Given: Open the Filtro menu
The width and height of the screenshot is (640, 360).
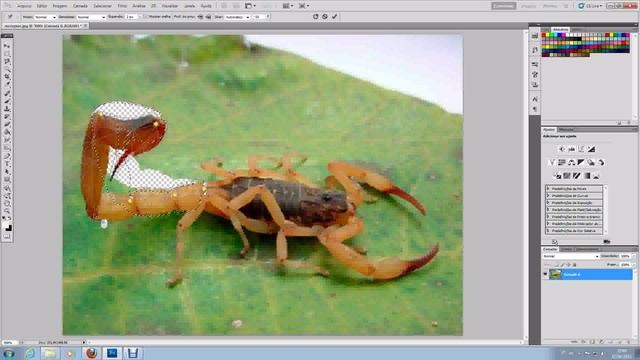Looking at the screenshot, I should click(x=122, y=6).
